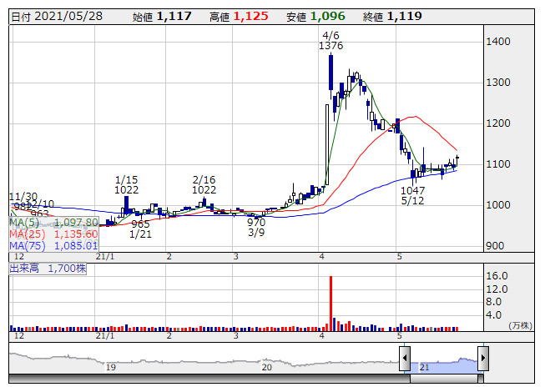Click the 4/6 peak label 1376

(331, 46)
